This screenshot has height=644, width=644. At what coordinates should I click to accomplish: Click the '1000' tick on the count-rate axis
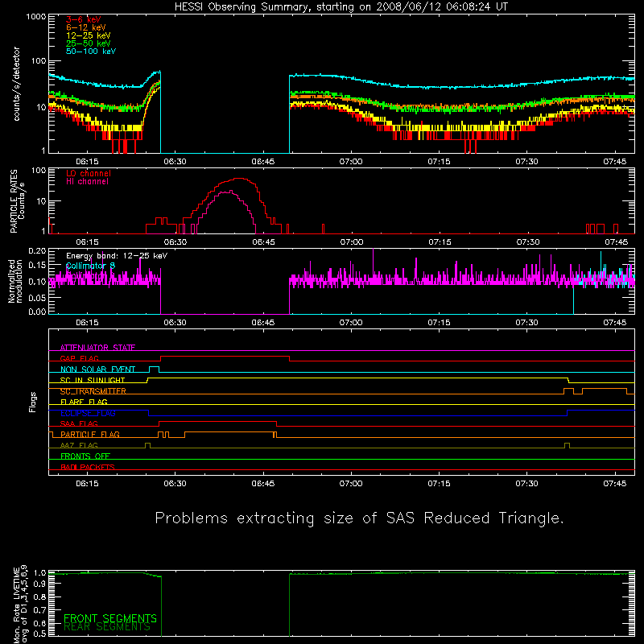(36, 17)
